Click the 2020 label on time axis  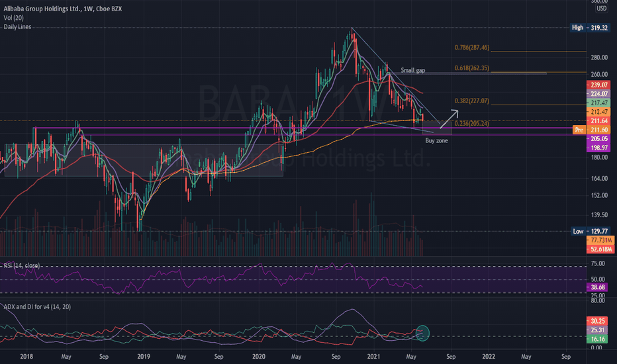[x=259, y=357]
